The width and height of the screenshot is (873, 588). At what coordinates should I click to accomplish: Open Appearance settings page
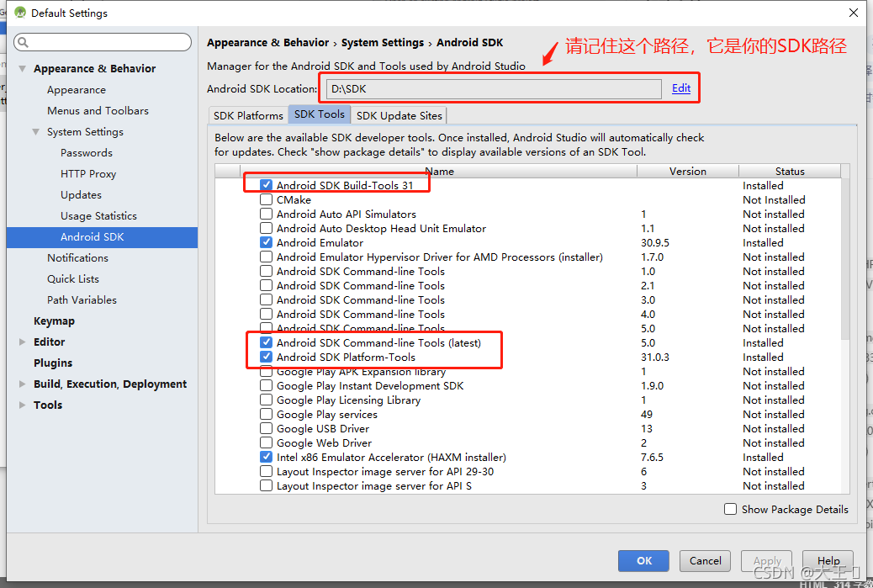pyautogui.click(x=77, y=90)
